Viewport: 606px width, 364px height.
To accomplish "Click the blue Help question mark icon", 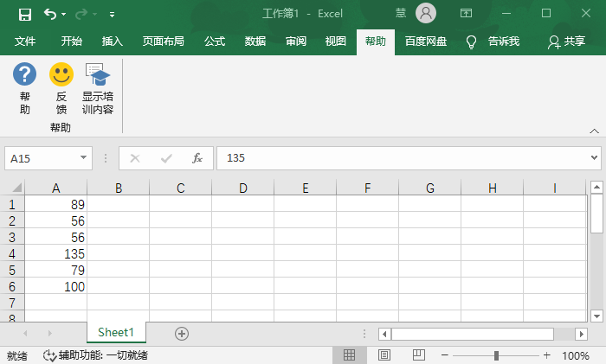I will click(25, 74).
